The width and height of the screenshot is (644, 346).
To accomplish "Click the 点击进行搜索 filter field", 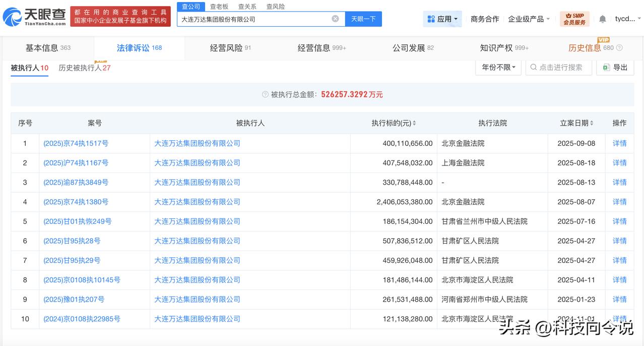I will coord(558,67).
